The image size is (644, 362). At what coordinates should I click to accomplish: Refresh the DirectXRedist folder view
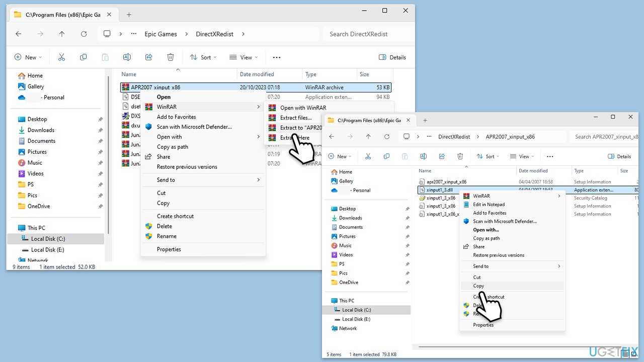84,34
